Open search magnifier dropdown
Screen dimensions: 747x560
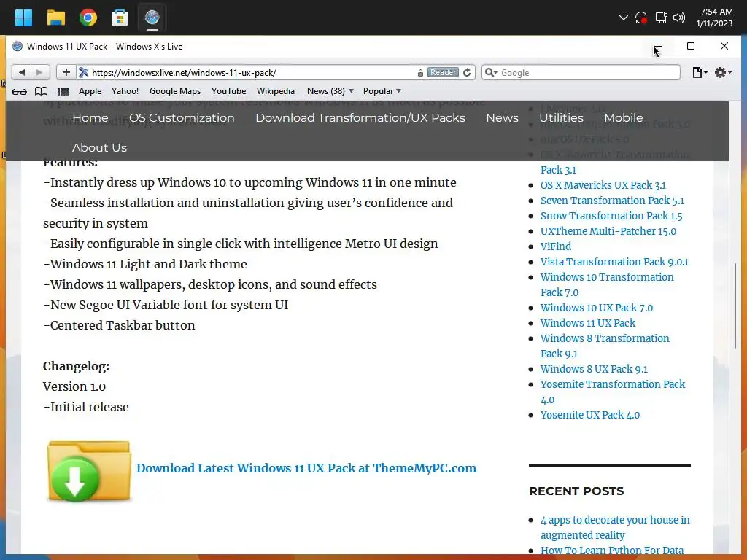point(491,72)
